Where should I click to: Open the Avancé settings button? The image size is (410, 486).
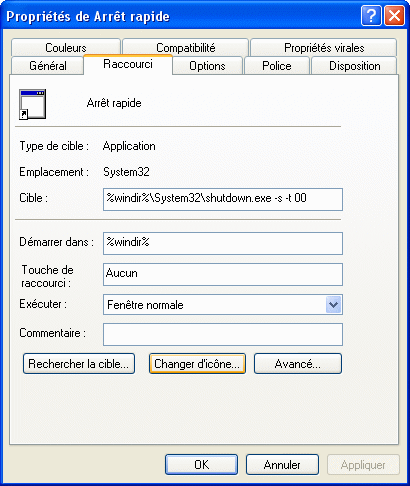pos(298,364)
